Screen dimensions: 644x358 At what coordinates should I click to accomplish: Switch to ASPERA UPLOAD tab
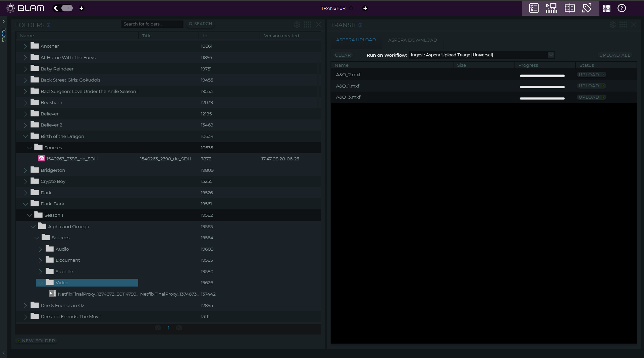[356, 40]
